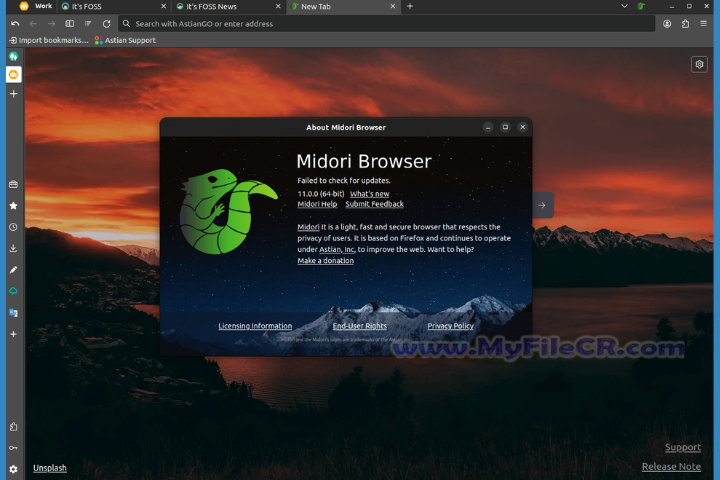The width and height of the screenshot is (720, 480).
Task: Select the orange Work workspace in sidebar
Action: pyautogui.click(x=13, y=74)
